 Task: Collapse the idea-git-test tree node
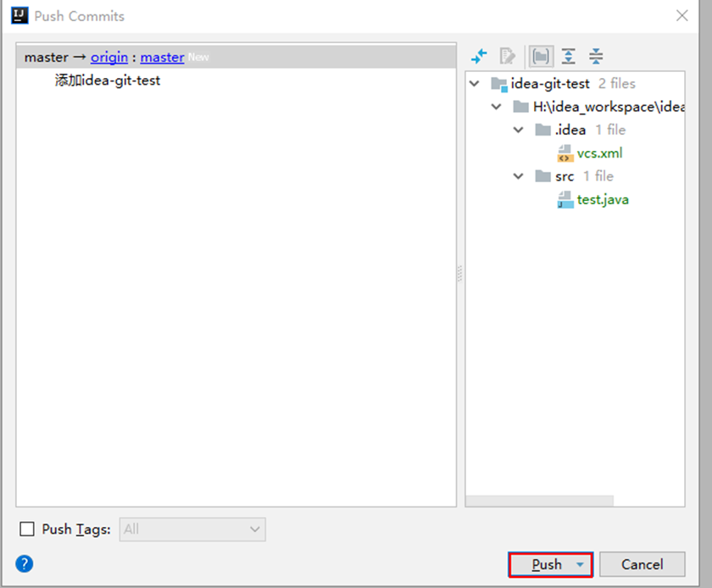pos(474,84)
